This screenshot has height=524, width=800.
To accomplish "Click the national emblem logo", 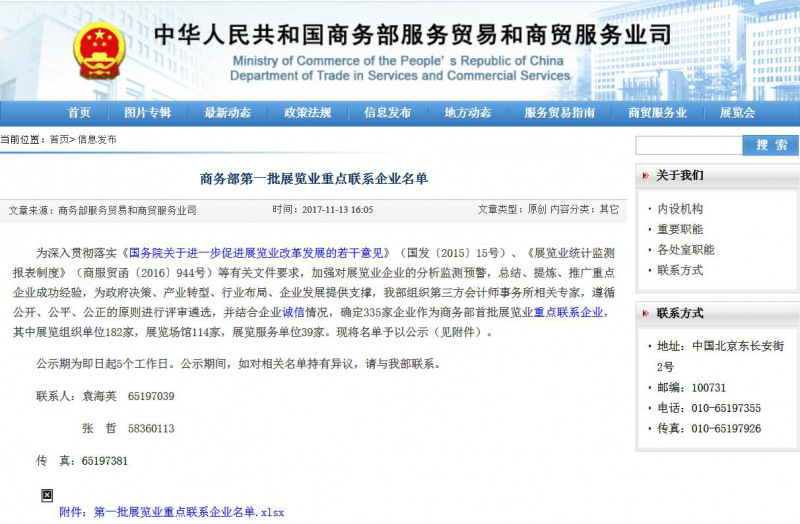I will click(99, 50).
